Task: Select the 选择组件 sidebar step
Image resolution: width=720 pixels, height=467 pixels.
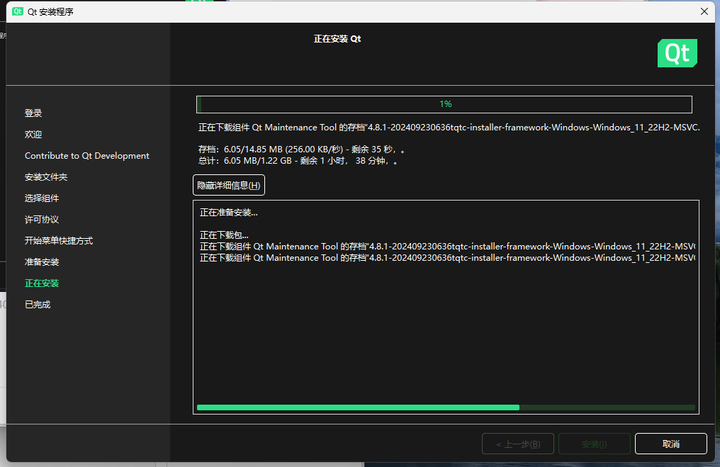Action: pos(42,198)
